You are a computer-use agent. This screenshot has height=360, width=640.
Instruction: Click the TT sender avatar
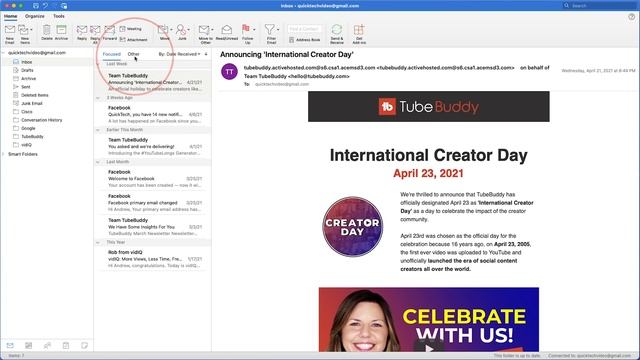229,71
